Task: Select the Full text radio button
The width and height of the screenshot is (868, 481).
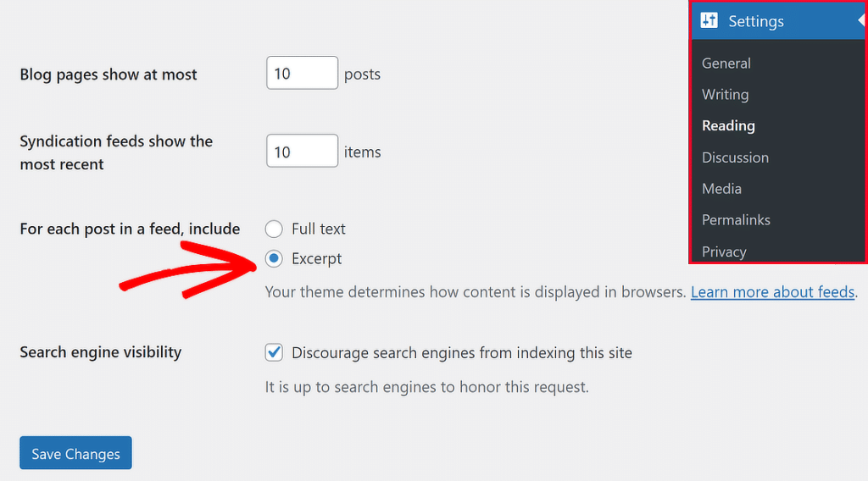Action: (274, 229)
